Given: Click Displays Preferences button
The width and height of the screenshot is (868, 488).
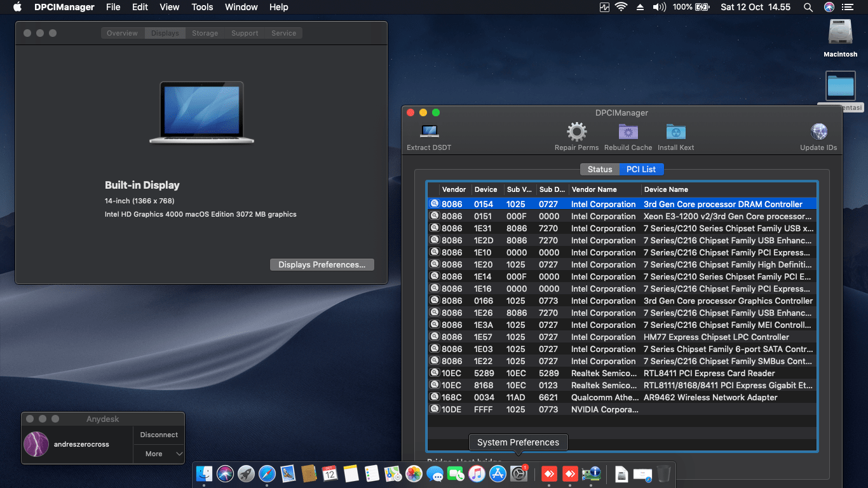Looking at the screenshot, I should pos(322,264).
